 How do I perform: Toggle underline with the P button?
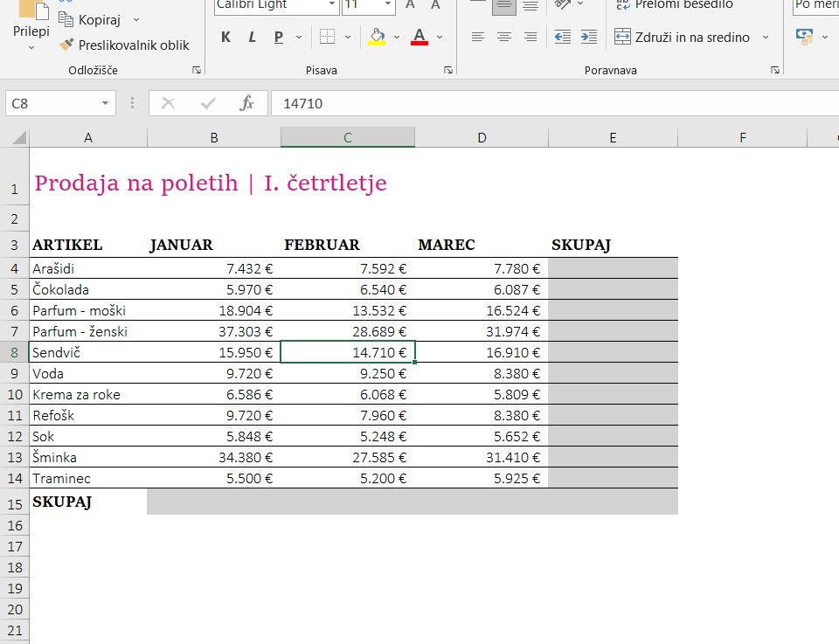coord(278,37)
